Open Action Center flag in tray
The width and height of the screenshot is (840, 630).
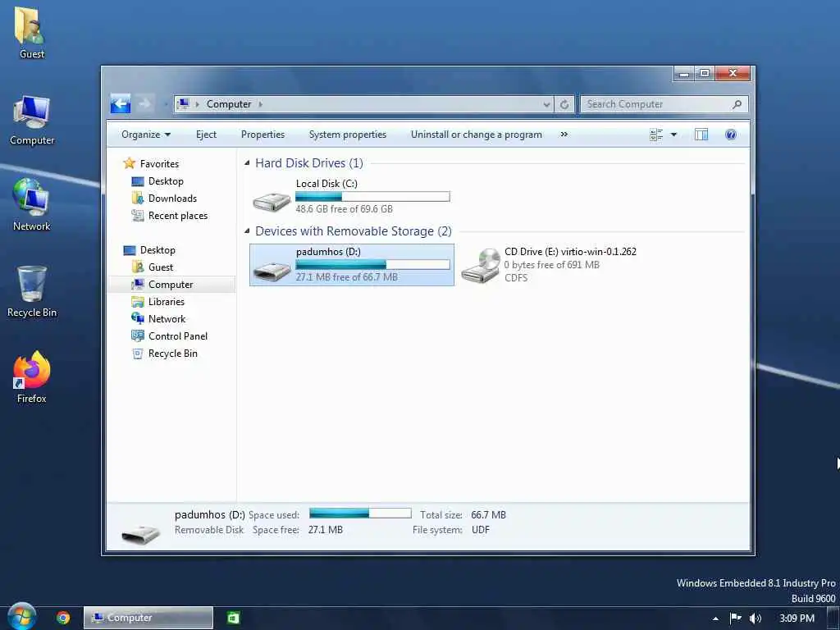point(736,619)
